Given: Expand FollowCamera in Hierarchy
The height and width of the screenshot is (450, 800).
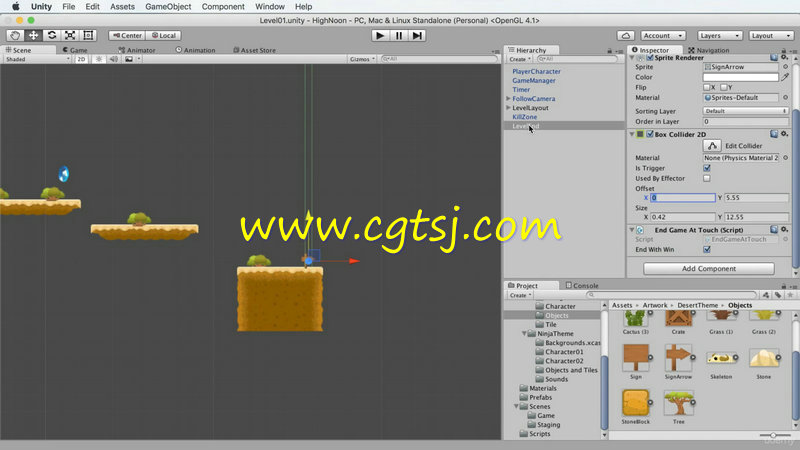Looking at the screenshot, I should click(508, 98).
